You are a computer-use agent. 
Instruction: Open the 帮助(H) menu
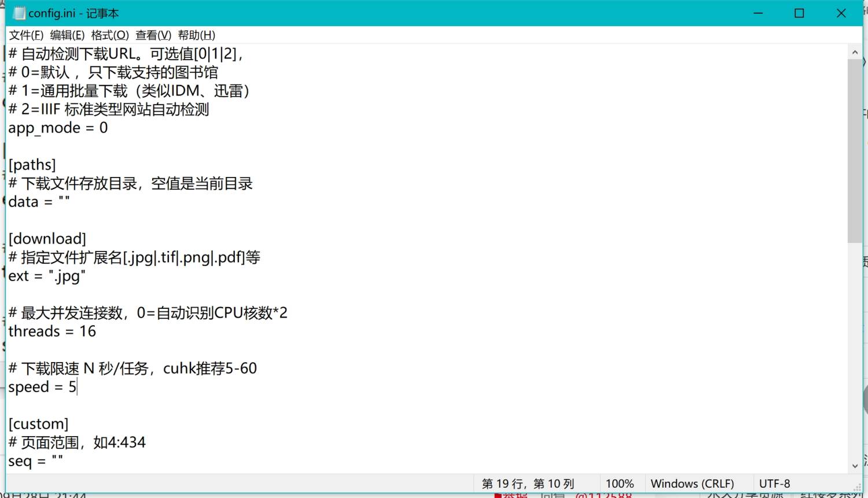pos(196,35)
